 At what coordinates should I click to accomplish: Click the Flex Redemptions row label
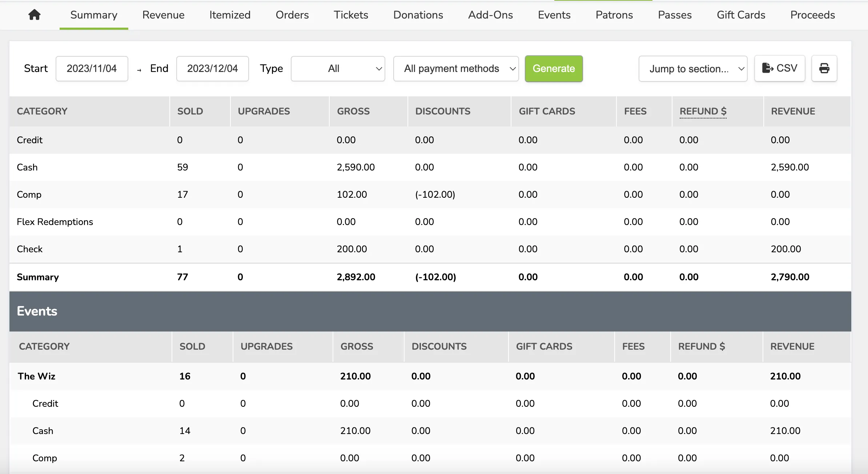click(x=55, y=222)
